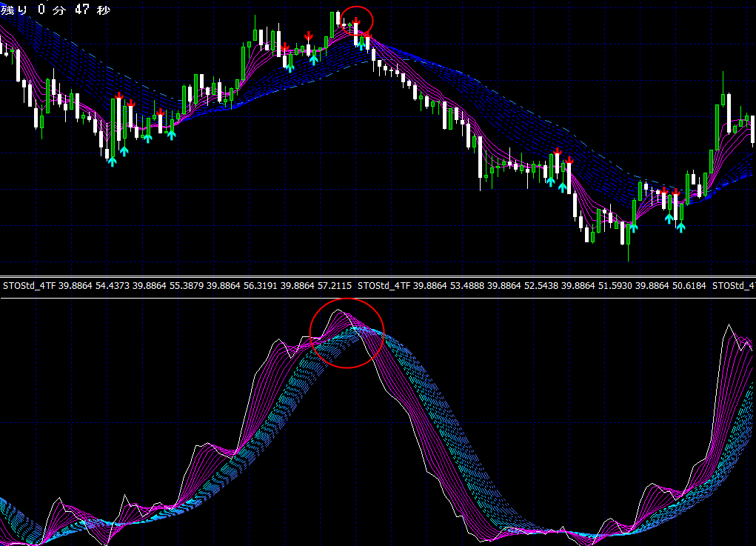The height and width of the screenshot is (546, 756).
Task: Select the rightmost cut-off STOStd indicator label
Action: pos(733,285)
